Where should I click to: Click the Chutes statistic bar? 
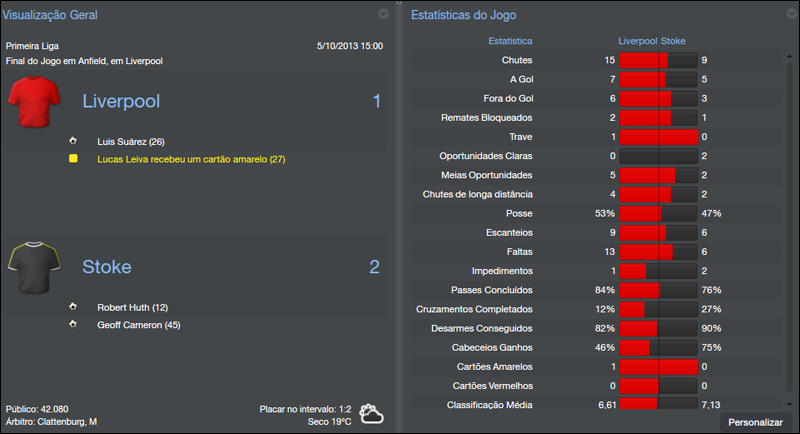658,61
